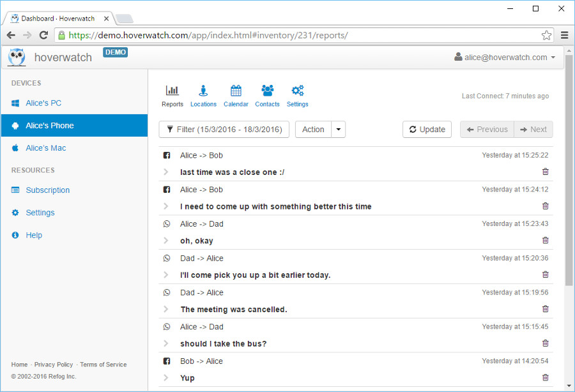Click the page vertical scrollbar thumb

[569, 170]
